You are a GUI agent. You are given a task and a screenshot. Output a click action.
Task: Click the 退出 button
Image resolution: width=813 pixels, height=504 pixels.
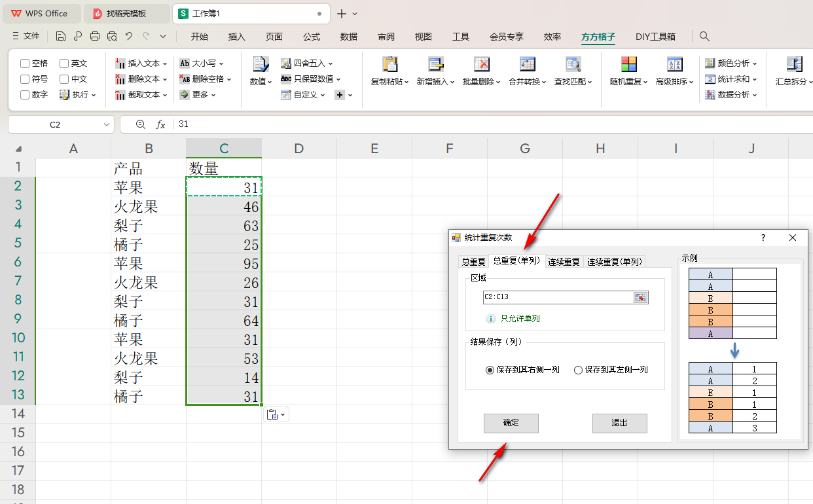point(619,423)
